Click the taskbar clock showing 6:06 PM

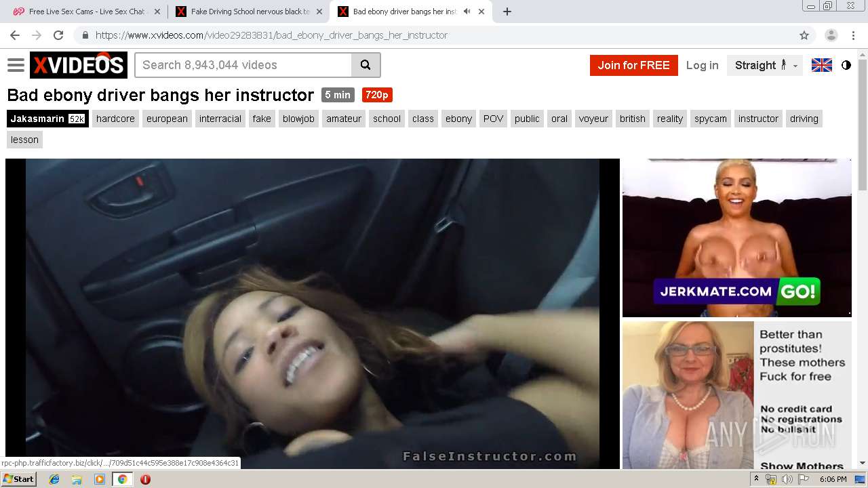point(833,479)
